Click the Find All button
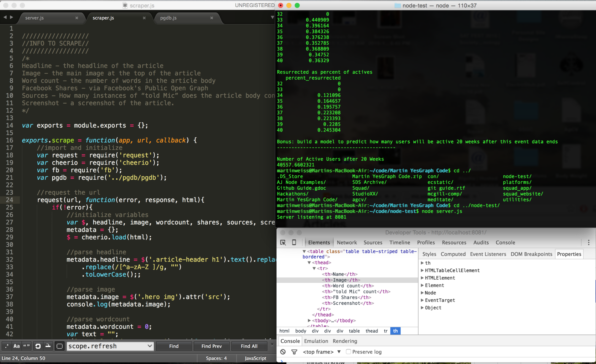The image size is (596, 364). pyautogui.click(x=249, y=346)
